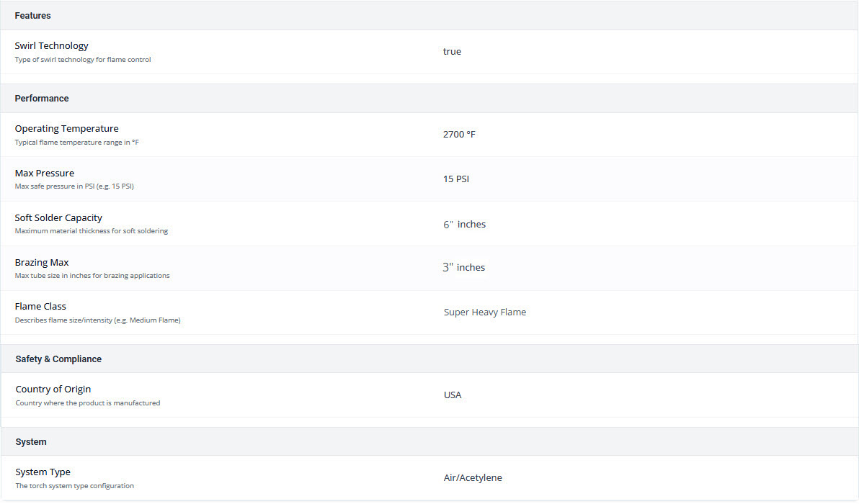Click the Swirl Technology label
Image resolution: width=859 pixels, height=504 pixels.
(52, 45)
